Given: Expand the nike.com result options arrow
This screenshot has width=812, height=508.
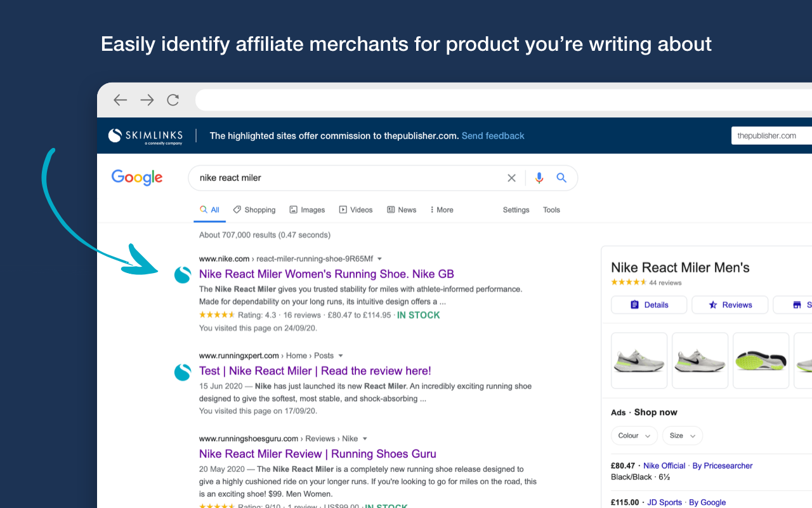Looking at the screenshot, I should click(x=379, y=258).
